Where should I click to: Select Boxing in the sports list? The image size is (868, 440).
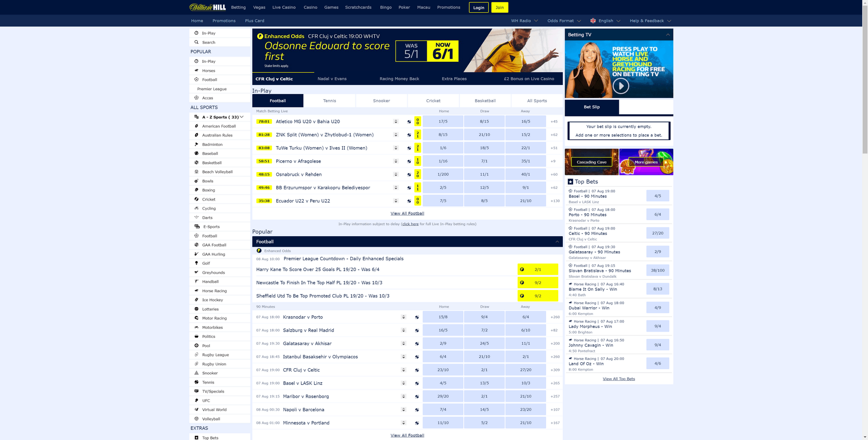point(219,190)
